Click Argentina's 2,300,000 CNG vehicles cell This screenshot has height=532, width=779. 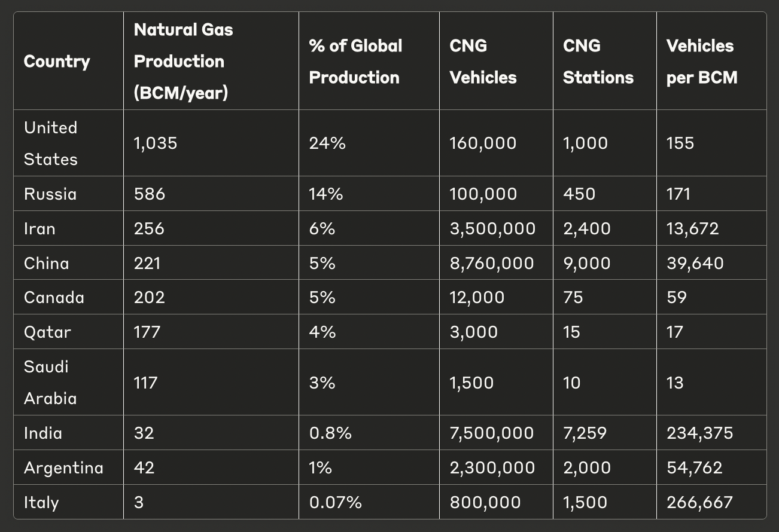[x=492, y=468]
